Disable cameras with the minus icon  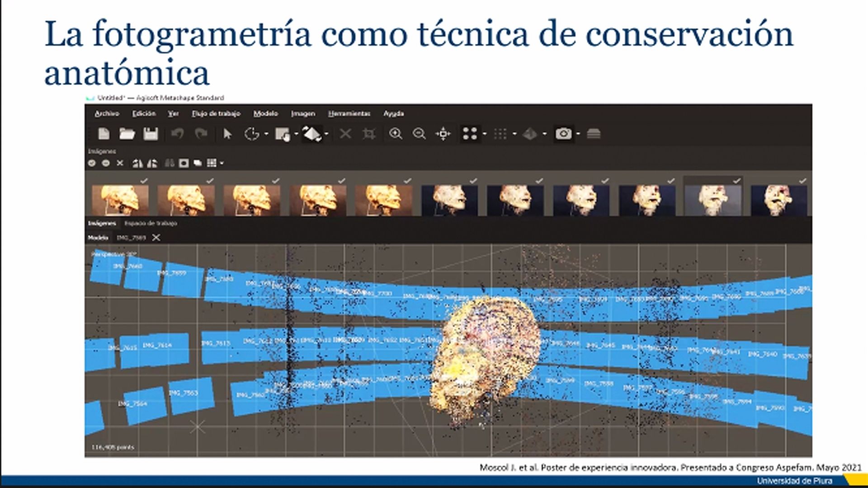pos(106,163)
